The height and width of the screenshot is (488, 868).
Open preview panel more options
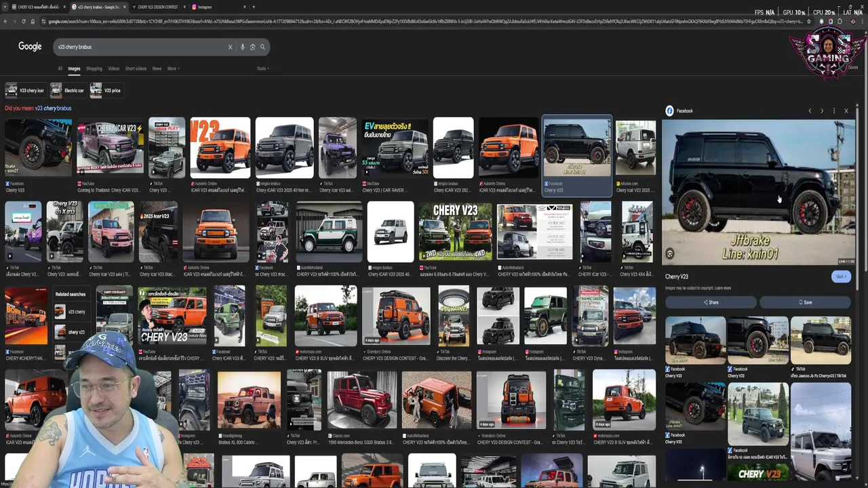click(834, 110)
